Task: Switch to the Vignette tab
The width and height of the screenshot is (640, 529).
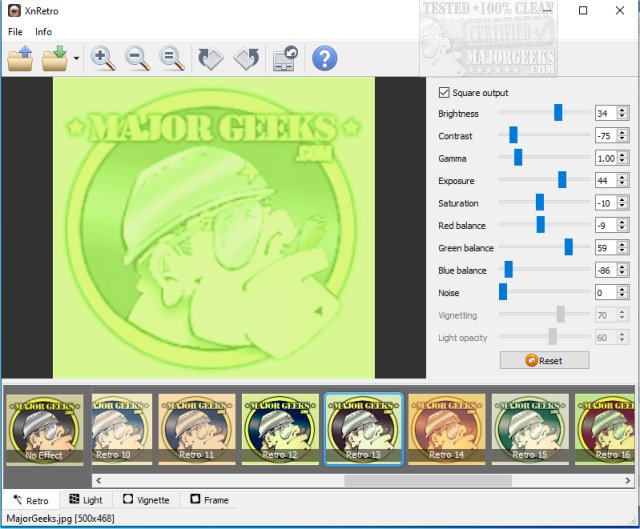Action: (x=146, y=500)
